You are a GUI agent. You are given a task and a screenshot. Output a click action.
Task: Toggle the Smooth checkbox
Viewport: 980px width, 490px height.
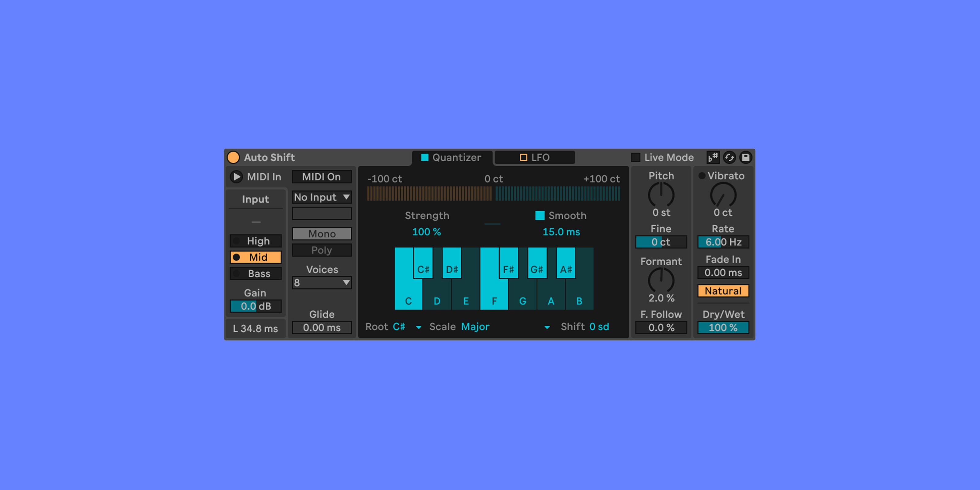[x=539, y=215]
